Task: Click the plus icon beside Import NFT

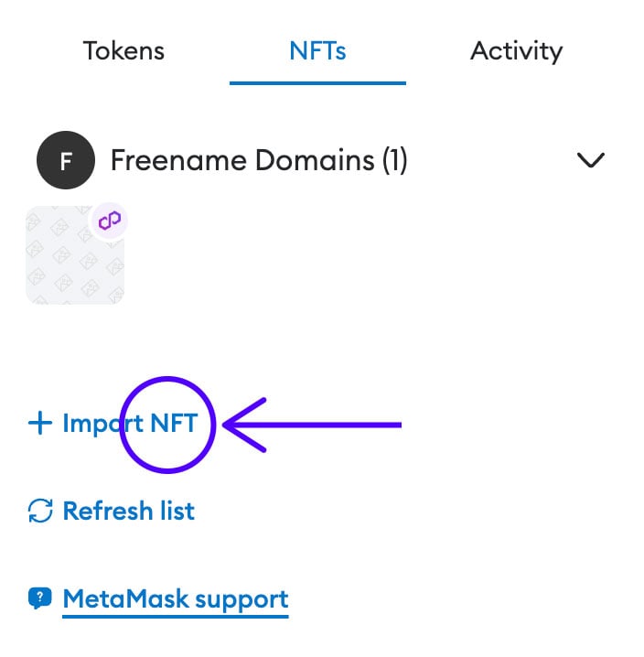Action: pyautogui.click(x=39, y=424)
